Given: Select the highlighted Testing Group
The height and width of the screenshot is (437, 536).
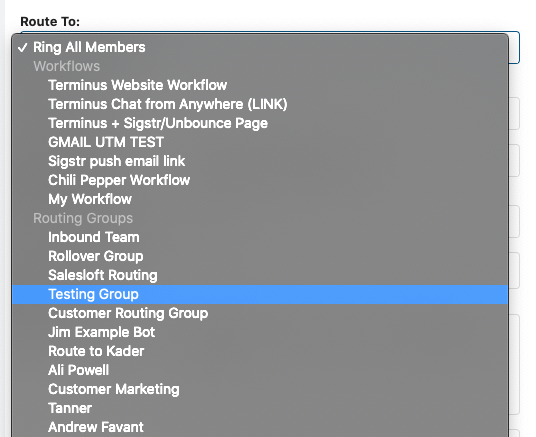Looking at the screenshot, I should coord(260,294).
